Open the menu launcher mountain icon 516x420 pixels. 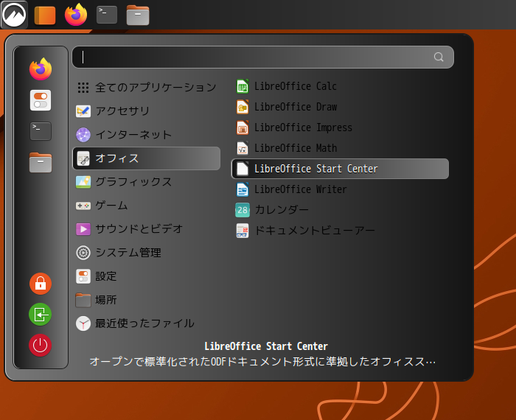tap(14, 15)
